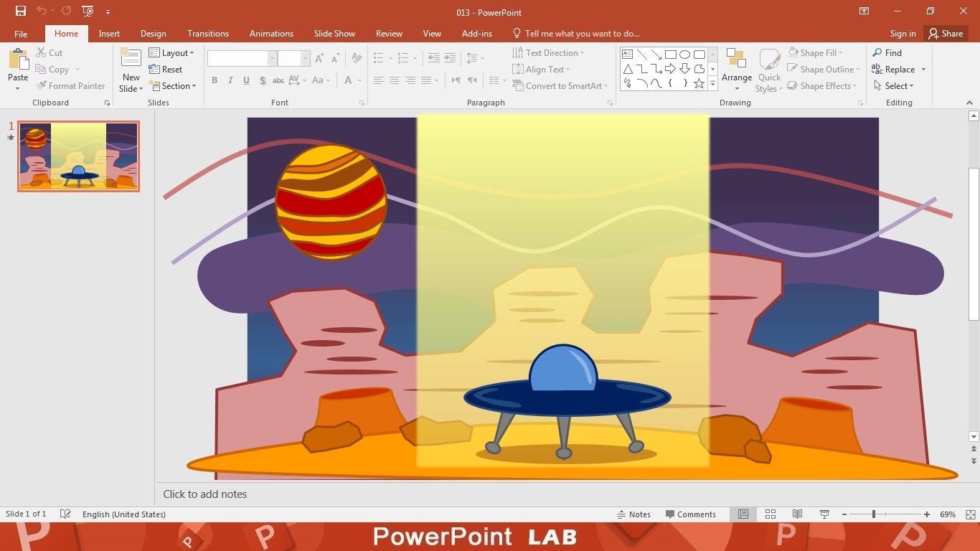Open the File tab
The height and width of the screenshot is (551, 980).
[x=21, y=34]
